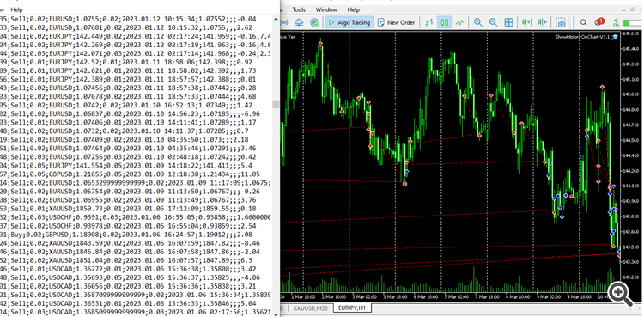Viewport: 644px width, 317px height.
Task: Switch chart to line chart type
Action: point(460,22)
